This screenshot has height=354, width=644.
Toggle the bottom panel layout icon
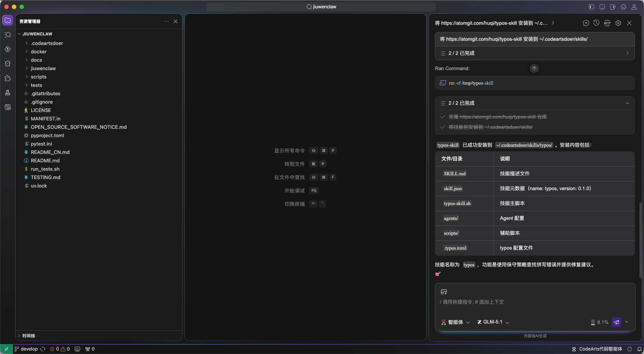[x=602, y=7]
